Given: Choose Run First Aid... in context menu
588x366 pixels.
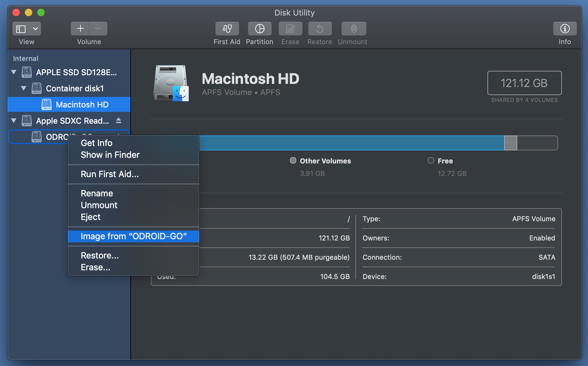Looking at the screenshot, I should 133,174.
